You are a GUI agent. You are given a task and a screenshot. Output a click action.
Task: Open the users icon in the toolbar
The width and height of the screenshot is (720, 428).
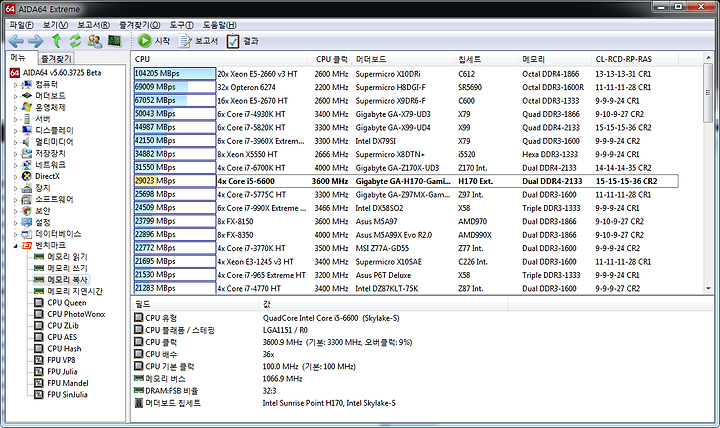tap(95, 41)
